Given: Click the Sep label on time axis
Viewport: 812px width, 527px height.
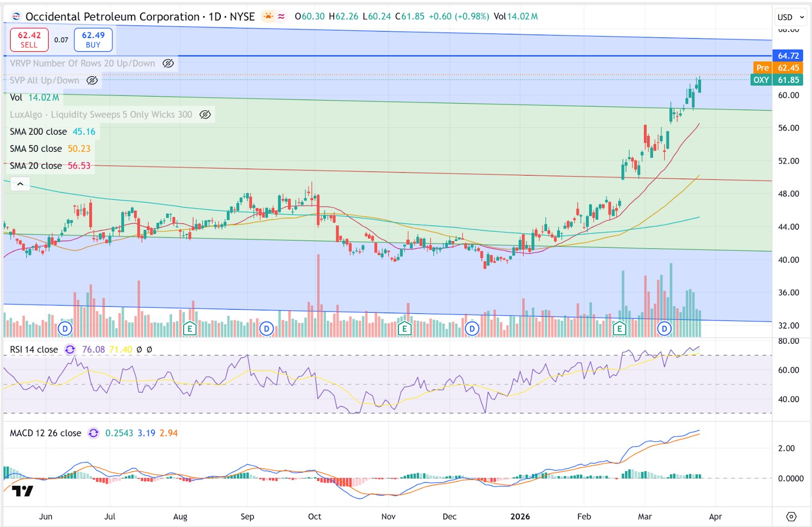Looking at the screenshot, I should (x=247, y=516).
